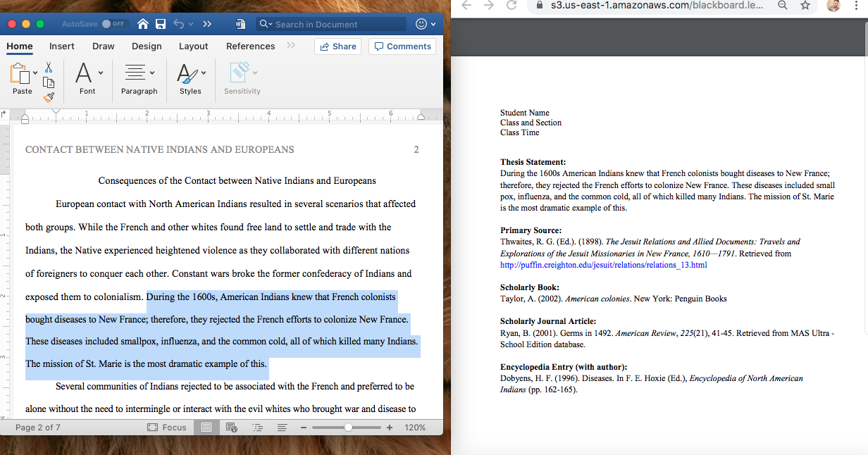Open the puffin.creighton.edu relations link
Viewport: 868px width, 455px height.
coord(604,265)
